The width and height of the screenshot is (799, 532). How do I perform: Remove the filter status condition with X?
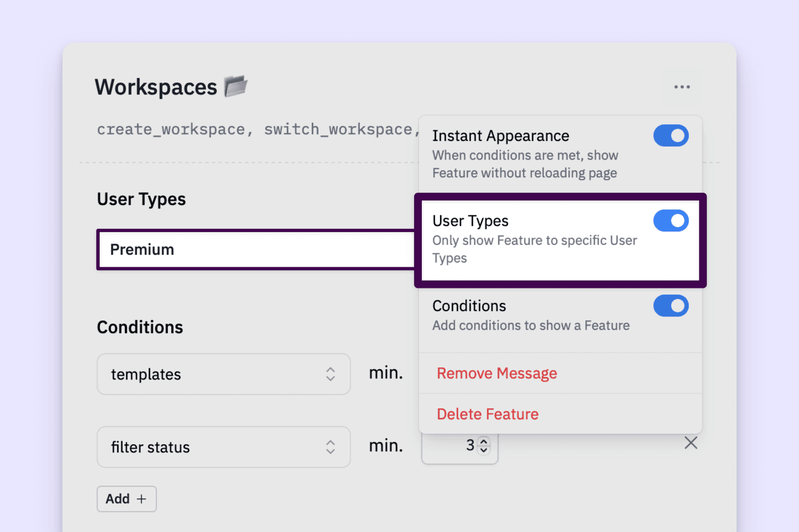(691, 443)
